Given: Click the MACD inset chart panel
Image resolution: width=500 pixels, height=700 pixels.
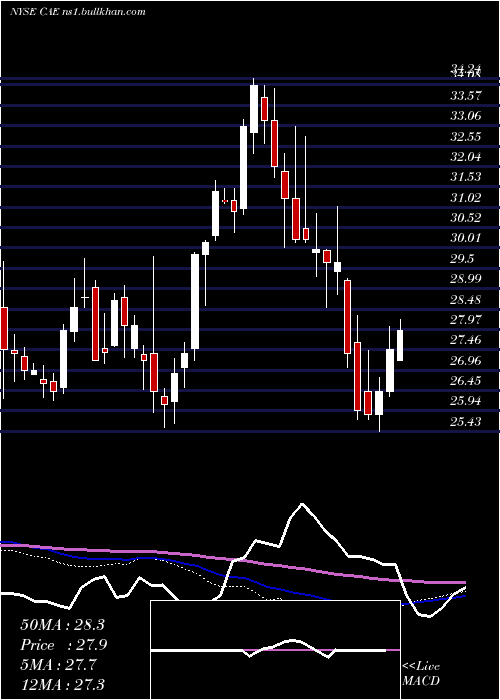Looking at the screenshot, I should click(x=275, y=650).
